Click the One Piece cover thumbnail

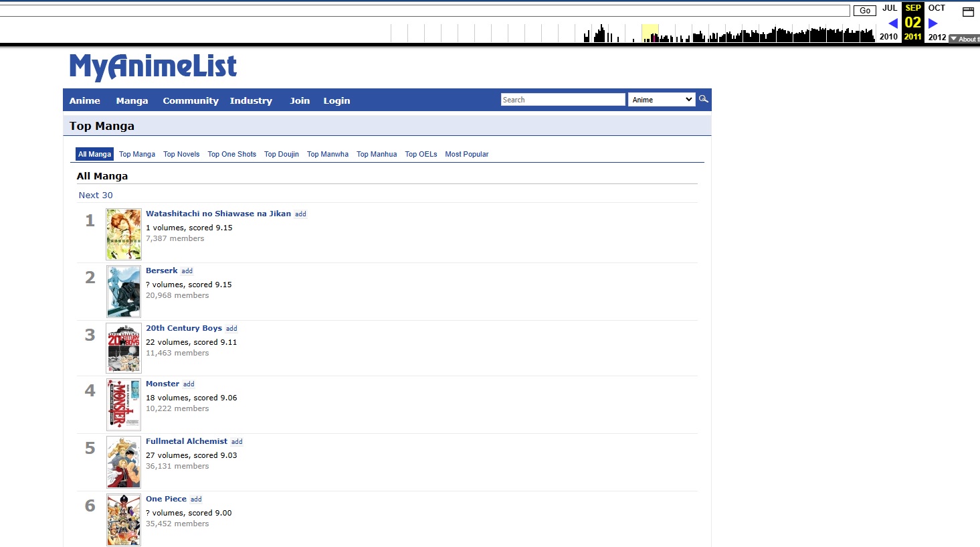point(124,520)
